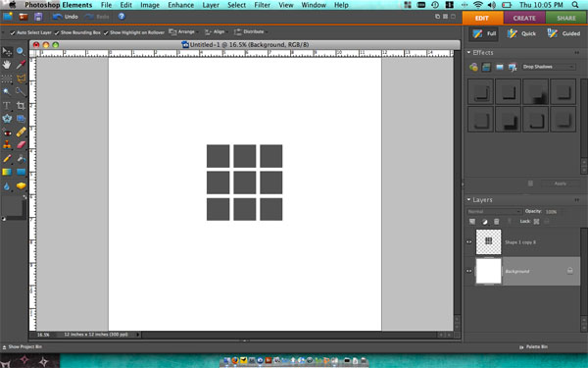Create a new layer in Layers panel
This screenshot has width=588, height=368.
[x=472, y=222]
